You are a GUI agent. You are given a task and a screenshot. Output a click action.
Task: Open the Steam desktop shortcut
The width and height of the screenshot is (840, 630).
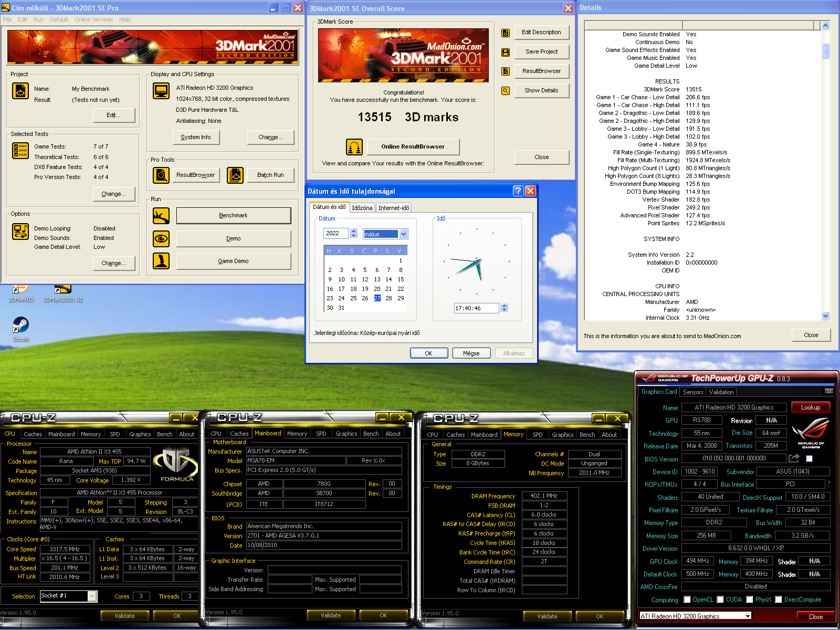[x=20, y=329]
